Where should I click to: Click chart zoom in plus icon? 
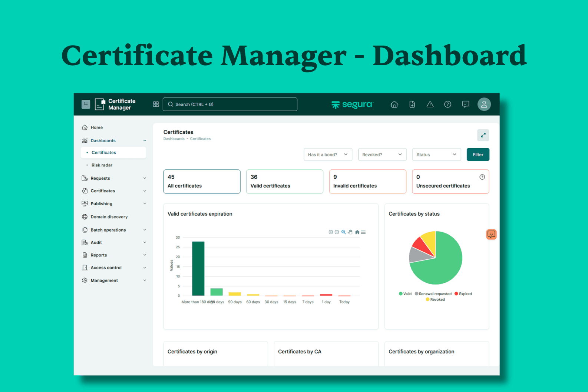click(x=331, y=232)
